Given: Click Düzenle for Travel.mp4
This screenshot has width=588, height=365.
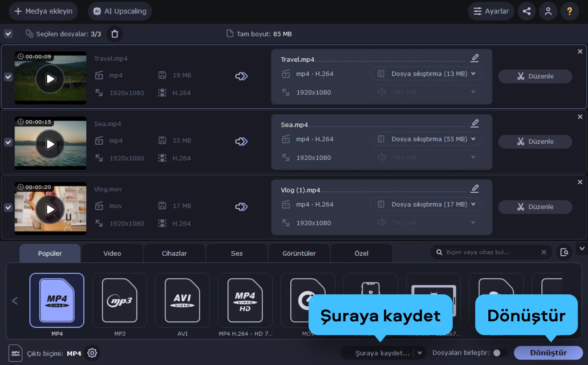Looking at the screenshot, I should (535, 76).
